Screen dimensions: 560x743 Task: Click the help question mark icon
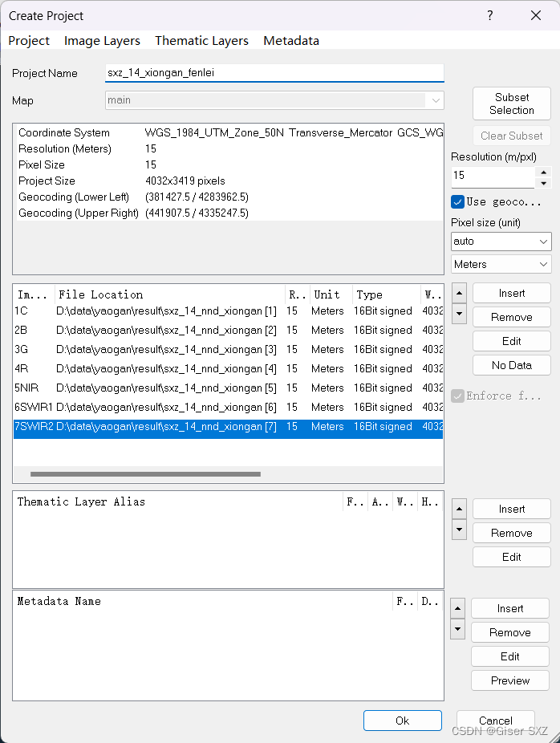click(490, 15)
